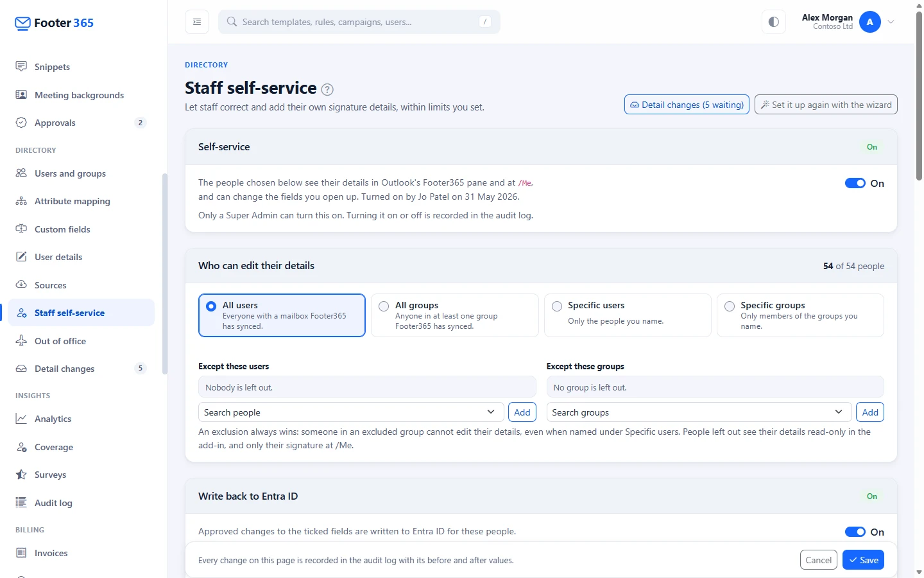The height and width of the screenshot is (578, 924).
Task: Click the Analytics chart icon
Action: (21, 419)
